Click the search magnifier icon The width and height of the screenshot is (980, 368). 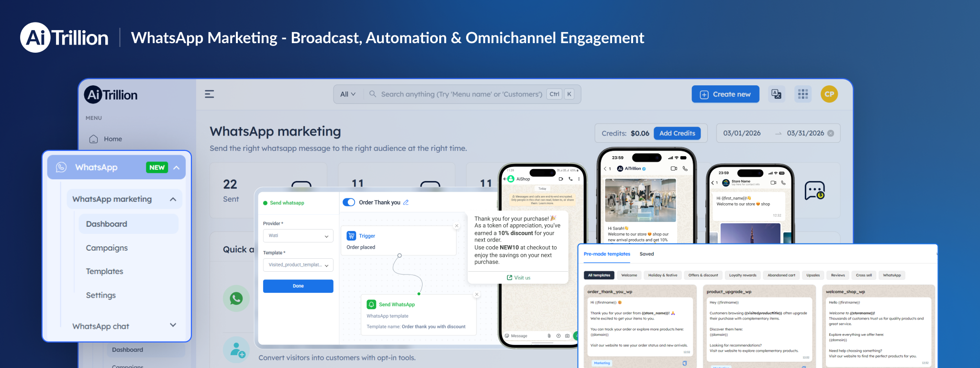[x=372, y=94]
